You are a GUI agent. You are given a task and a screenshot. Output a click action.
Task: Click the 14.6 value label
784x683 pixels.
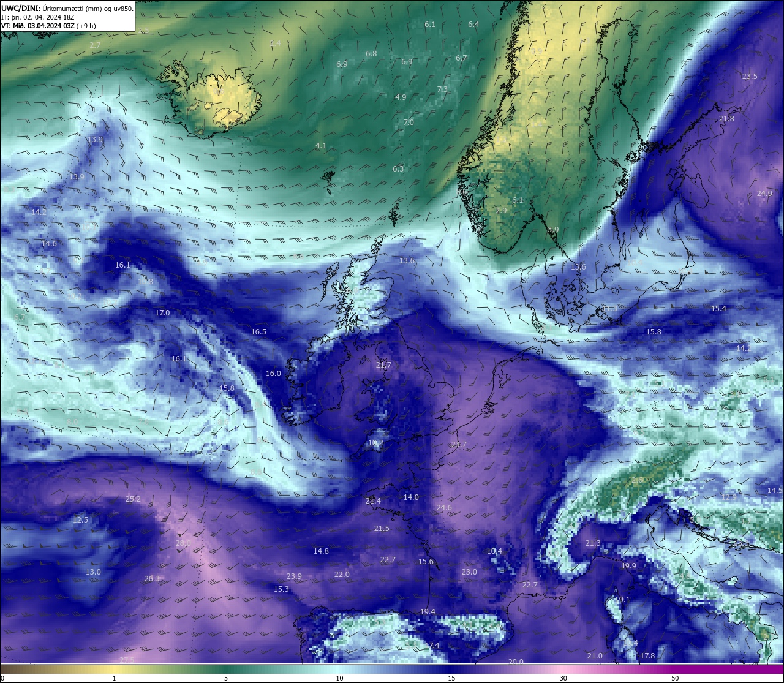[x=49, y=244]
